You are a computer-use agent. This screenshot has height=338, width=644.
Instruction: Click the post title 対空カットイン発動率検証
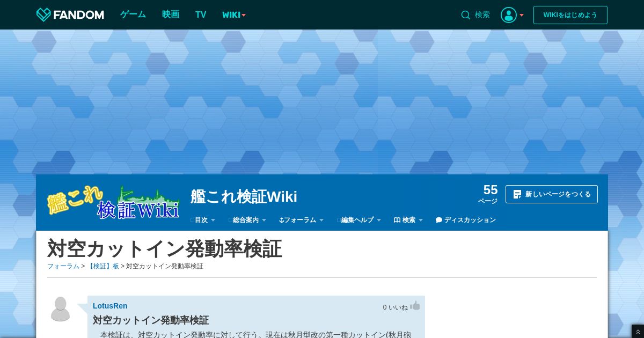pyautogui.click(x=151, y=320)
